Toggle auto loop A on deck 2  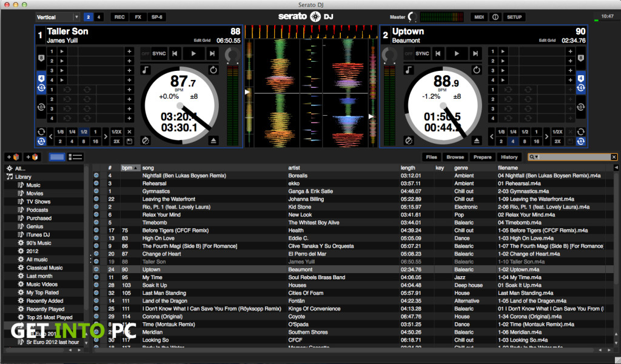tap(580, 141)
